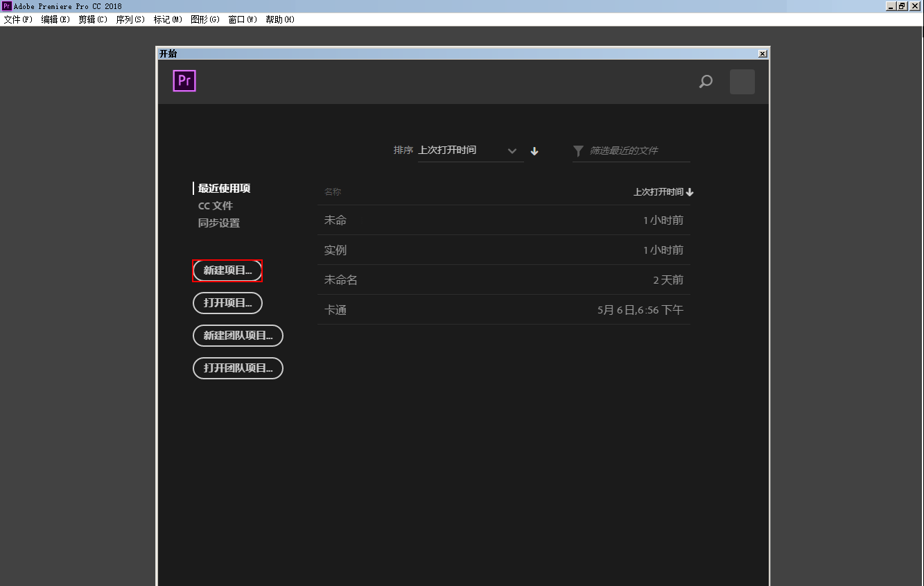Open recent project 未命名

click(x=504, y=280)
